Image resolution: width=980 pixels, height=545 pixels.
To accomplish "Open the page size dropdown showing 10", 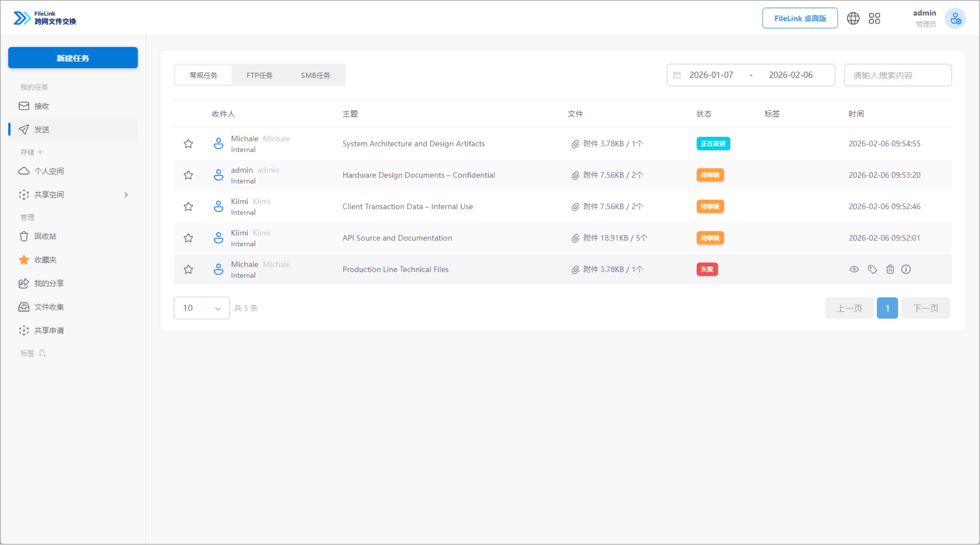I will coord(201,308).
